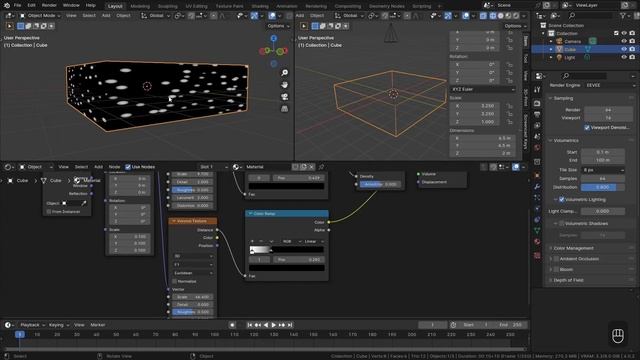This screenshot has width=640, height=360.
Task: Open the View Layer properties tab icon
Action: tap(537, 126)
